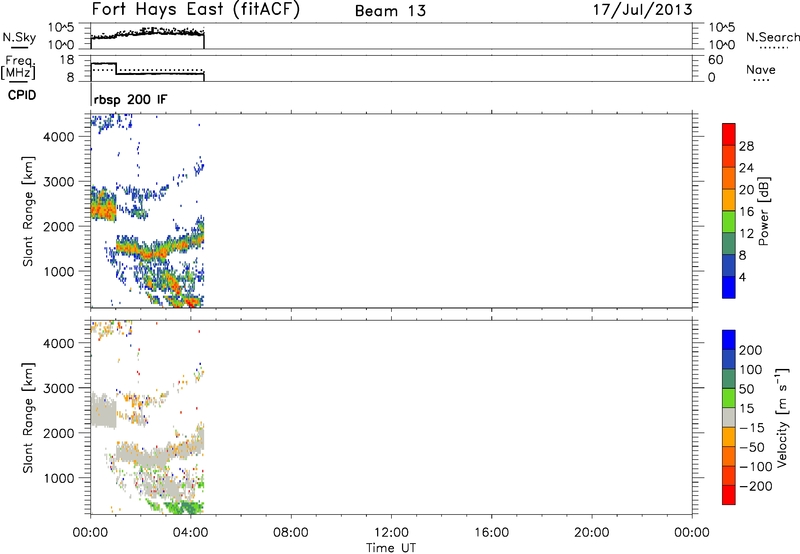Click the blue top segment of Velocity colorbar

(729, 340)
